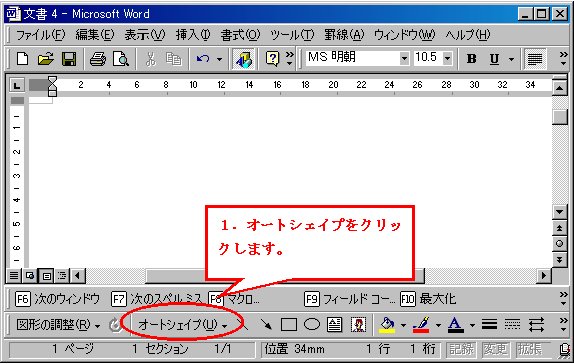
Task: Select the Oval drawing tool
Action: [x=312, y=324]
